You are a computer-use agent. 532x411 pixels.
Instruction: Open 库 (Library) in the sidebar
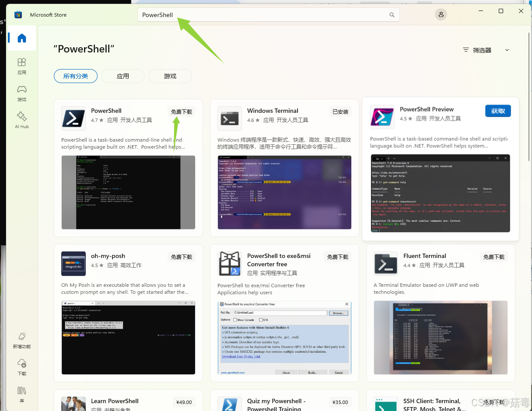click(22, 394)
